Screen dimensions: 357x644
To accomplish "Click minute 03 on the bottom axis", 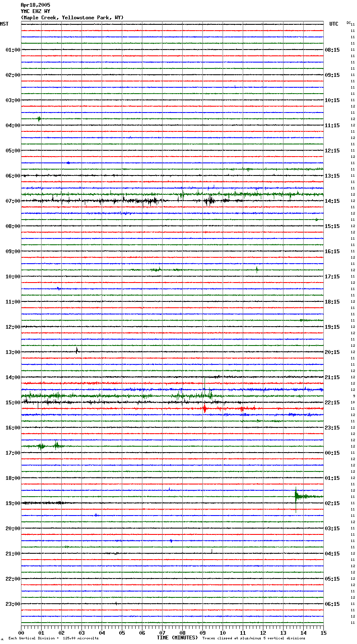I will click(82, 633).
